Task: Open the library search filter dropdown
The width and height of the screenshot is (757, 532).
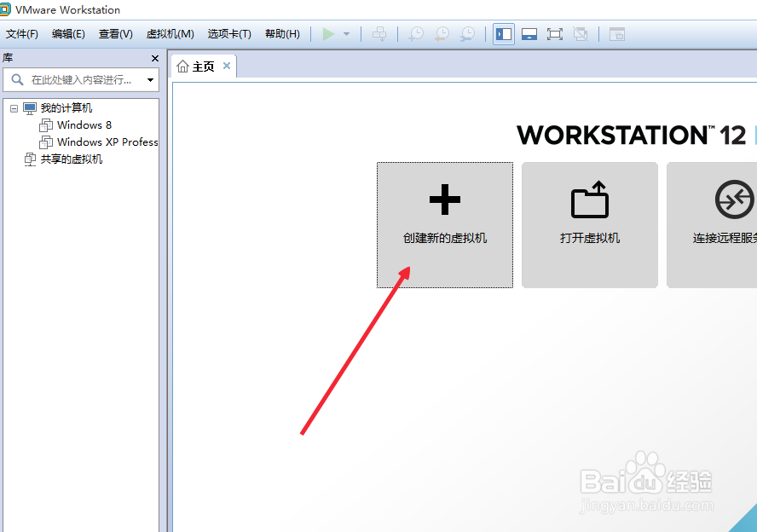Action: [150, 79]
